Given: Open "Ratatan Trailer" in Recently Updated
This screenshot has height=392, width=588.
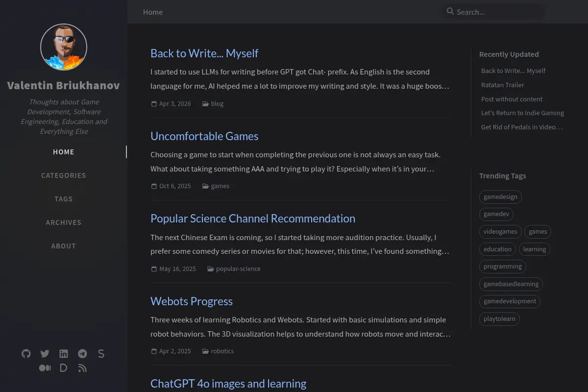Looking at the screenshot, I should click(503, 85).
